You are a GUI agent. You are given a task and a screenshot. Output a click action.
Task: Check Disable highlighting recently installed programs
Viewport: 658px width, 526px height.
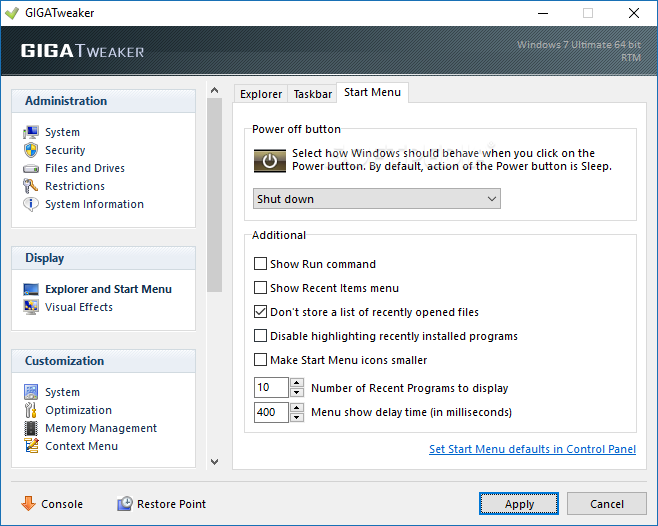[260, 335]
